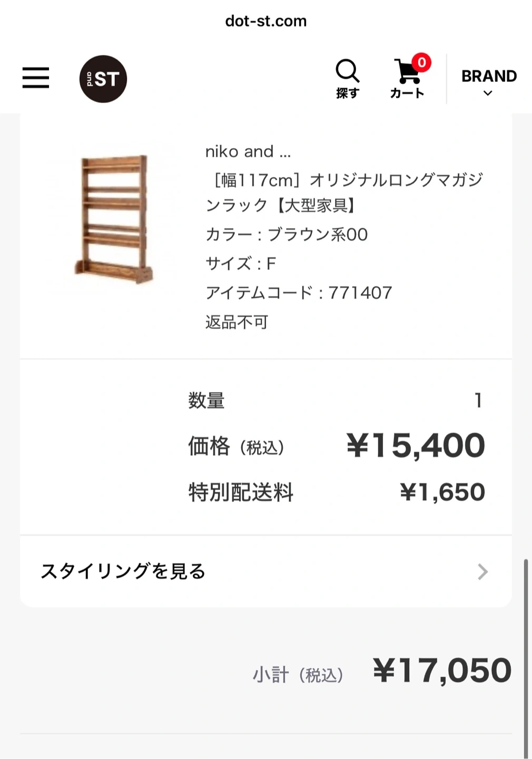The image size is (532, 759).
Task: Click the small chevron under BRAND
Action: [488, 93]
